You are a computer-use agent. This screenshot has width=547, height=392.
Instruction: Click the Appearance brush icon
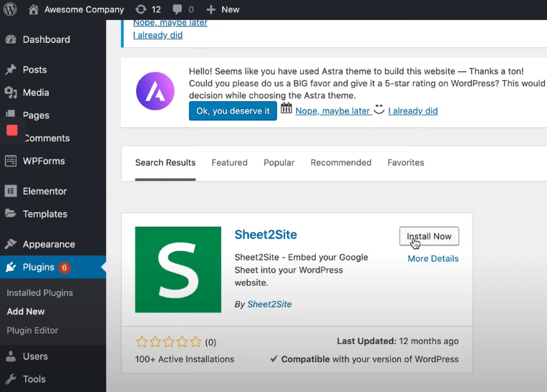tap(11, 244)
